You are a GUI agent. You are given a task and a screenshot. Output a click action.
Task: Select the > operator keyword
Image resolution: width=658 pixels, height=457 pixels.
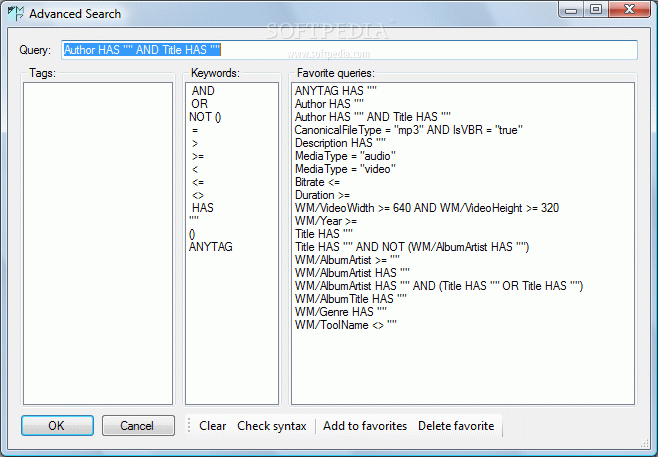click(195, 144)
